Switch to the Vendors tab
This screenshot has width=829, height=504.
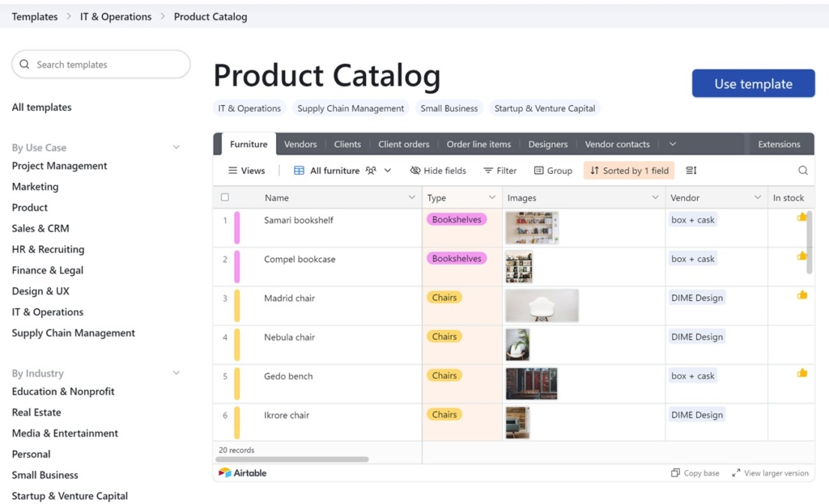(300, 144)
